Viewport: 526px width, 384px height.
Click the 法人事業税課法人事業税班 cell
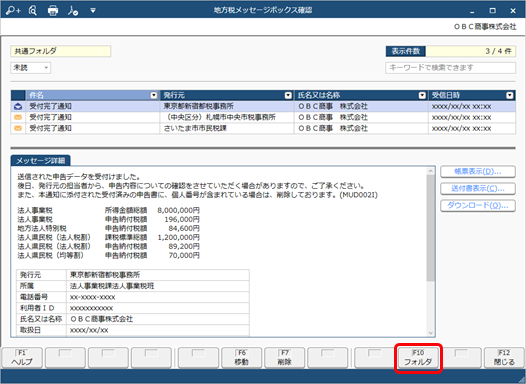point(158,286)
